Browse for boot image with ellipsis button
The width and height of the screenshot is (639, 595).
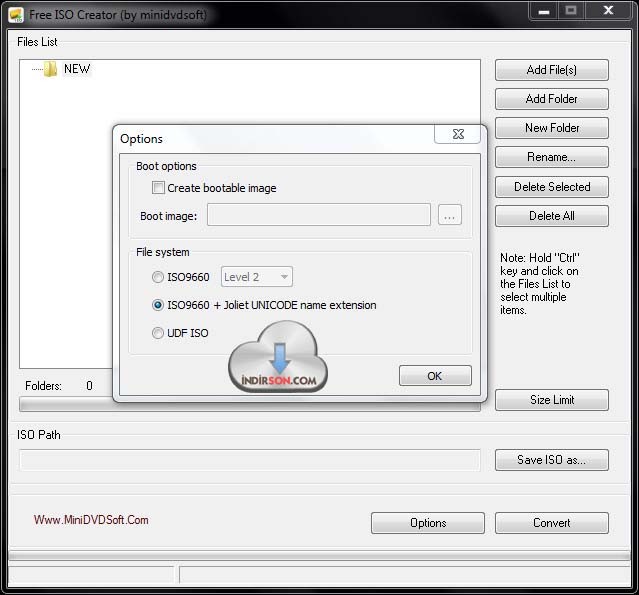[450, 215]
